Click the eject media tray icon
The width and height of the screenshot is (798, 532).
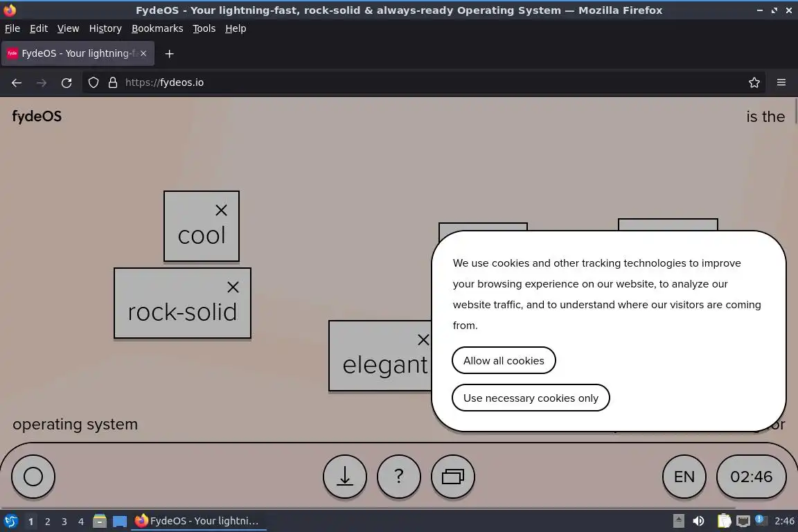(679, 521)
